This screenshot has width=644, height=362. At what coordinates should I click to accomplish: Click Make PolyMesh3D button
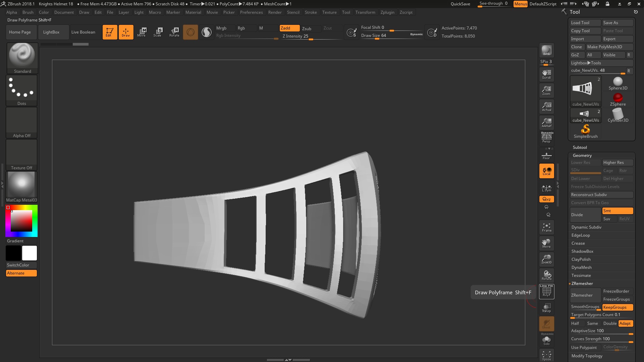point(609,47)
